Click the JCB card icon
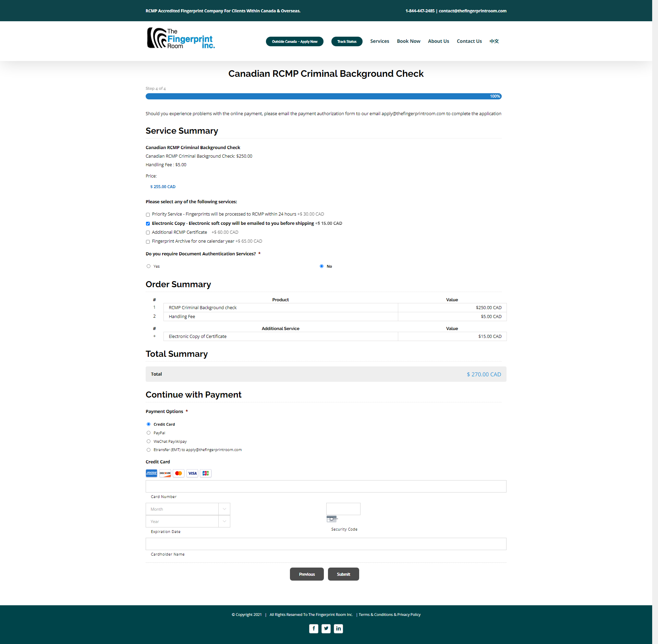 pyautogui.click(x=206, y=473)
